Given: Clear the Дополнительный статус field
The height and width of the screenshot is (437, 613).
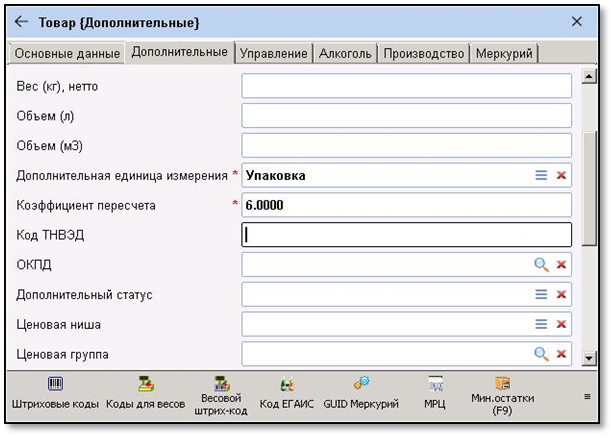Looking at the screenshot, I should click(561, 294).
